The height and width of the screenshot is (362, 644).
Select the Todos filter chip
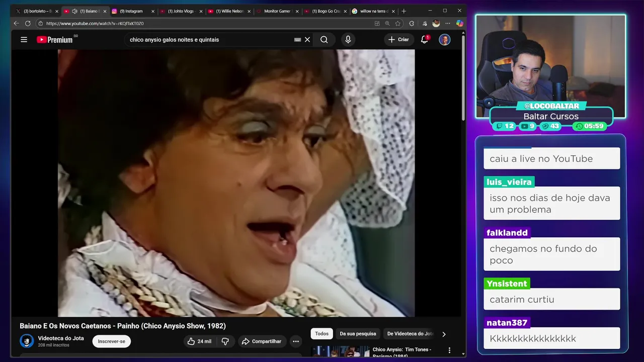[x=322, y=334]
